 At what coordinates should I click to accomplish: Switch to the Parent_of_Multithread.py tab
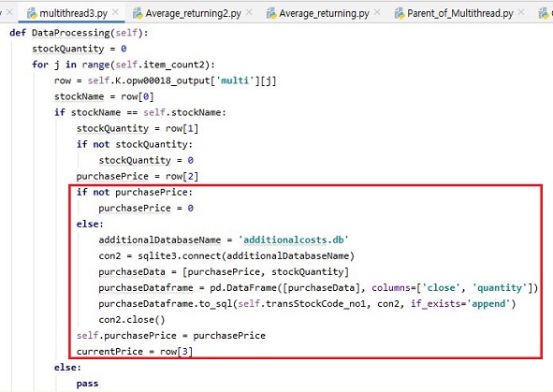pyautogui.click(x=459, y=13)
